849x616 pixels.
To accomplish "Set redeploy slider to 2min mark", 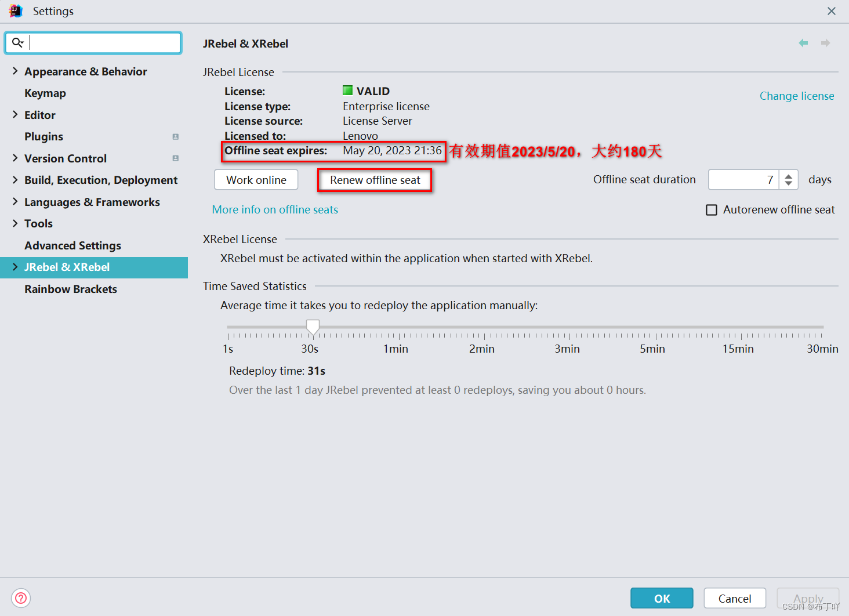I will click(x=484, y=328).
